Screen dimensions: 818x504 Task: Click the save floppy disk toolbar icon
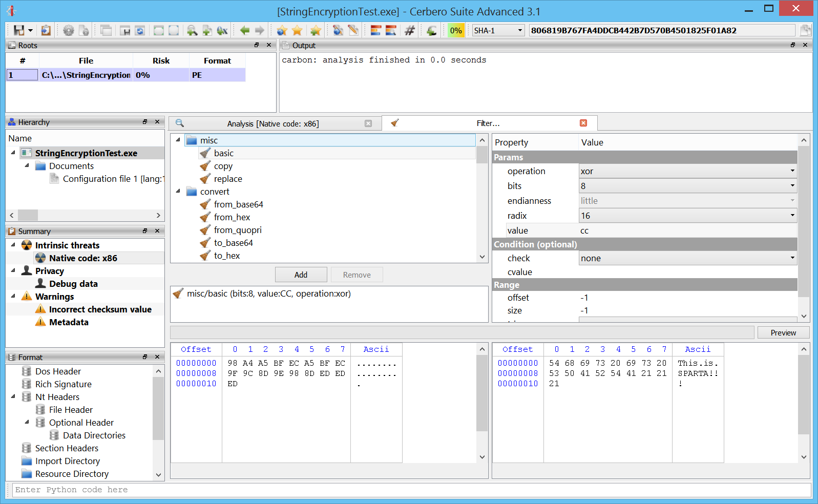pos(19,30)
